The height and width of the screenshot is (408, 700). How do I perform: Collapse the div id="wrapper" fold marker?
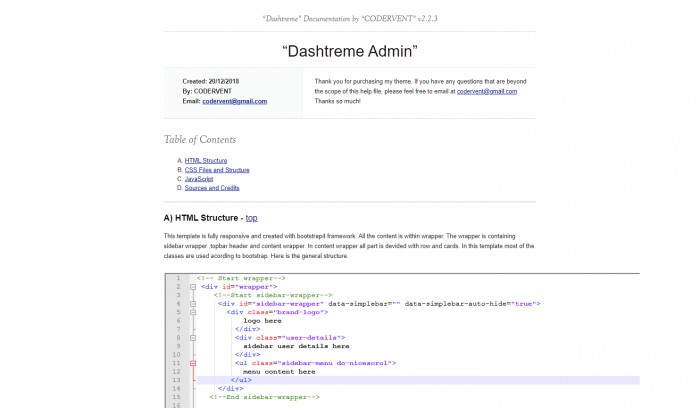pyautogui.click(x=192, y=286)
